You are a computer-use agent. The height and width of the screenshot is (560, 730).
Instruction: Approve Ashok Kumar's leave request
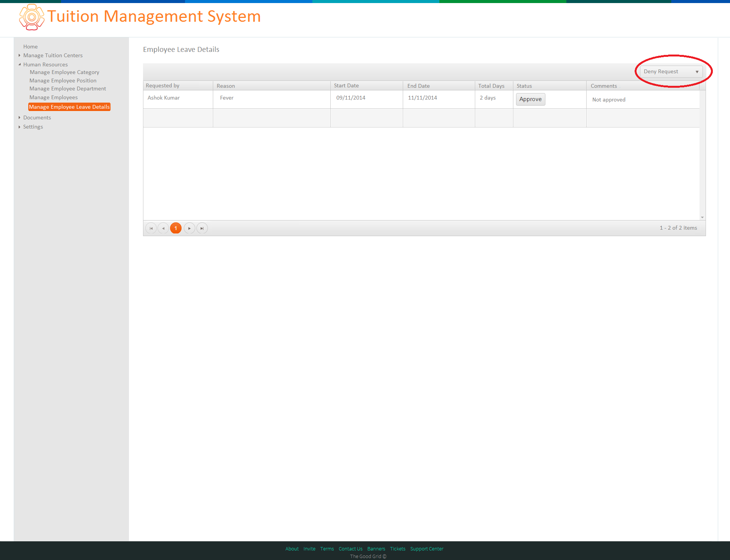pos(531,99)
